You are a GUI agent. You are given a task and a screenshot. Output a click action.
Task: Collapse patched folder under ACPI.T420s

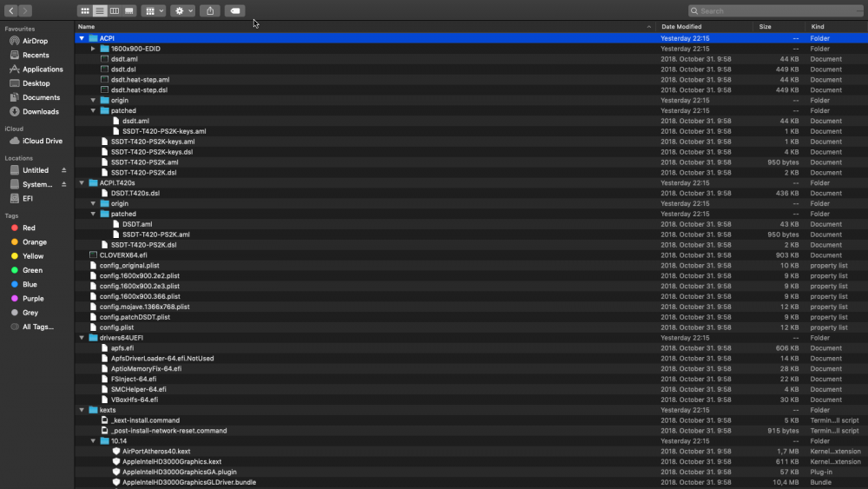pyautogui.click(x=93, y=214)
